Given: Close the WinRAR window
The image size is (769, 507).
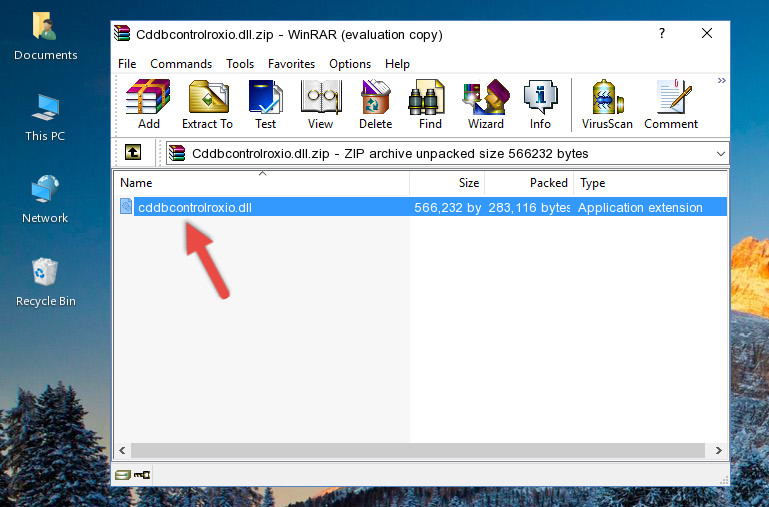Looking at the screenshot, I should click(707, 33).
